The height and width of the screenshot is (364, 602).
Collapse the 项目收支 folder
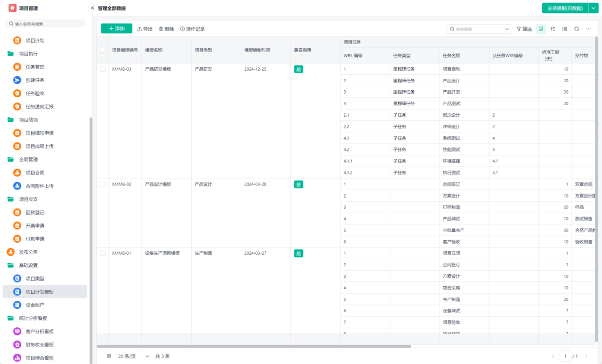click(23, 199)
